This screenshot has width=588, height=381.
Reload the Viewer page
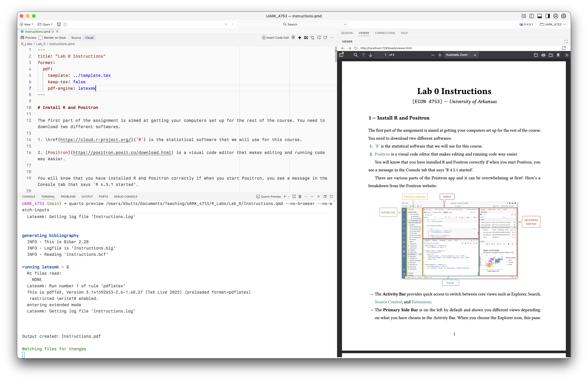[356, 48]
